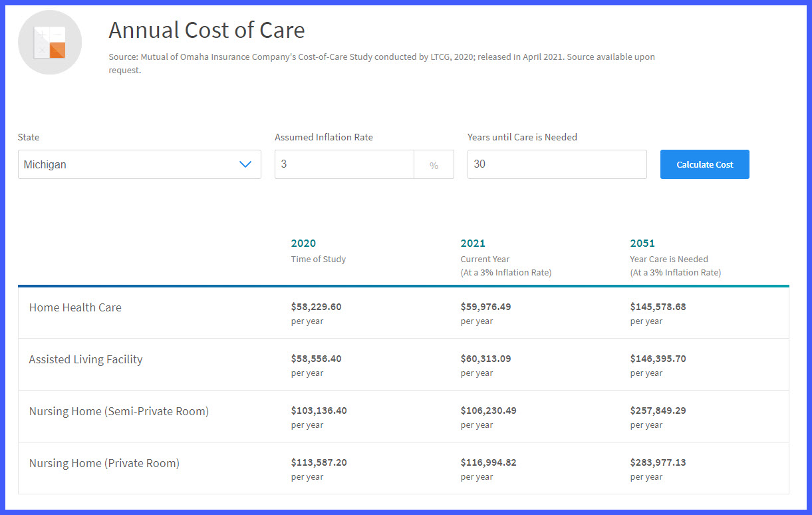Screen dimensions: 812x515
Task: Click the Annual Cost of Care title
Action: pos(206,30)
